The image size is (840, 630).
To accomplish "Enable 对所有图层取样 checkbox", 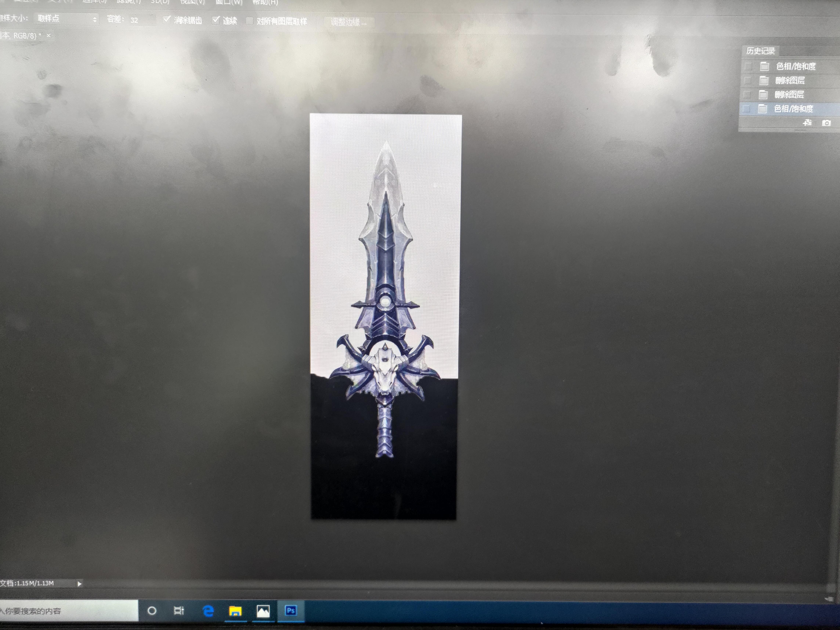I will coord(249,21).
